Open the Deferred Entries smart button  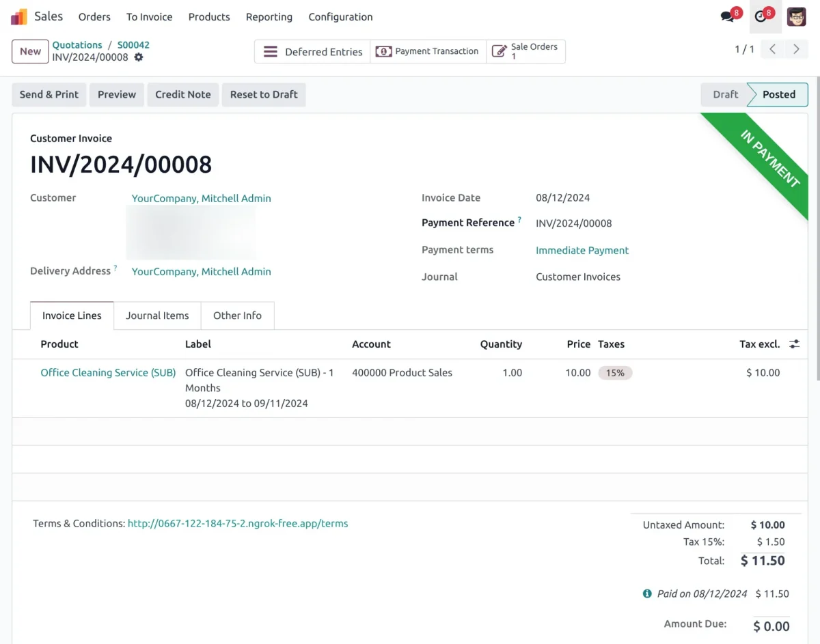tap(312, 52)
